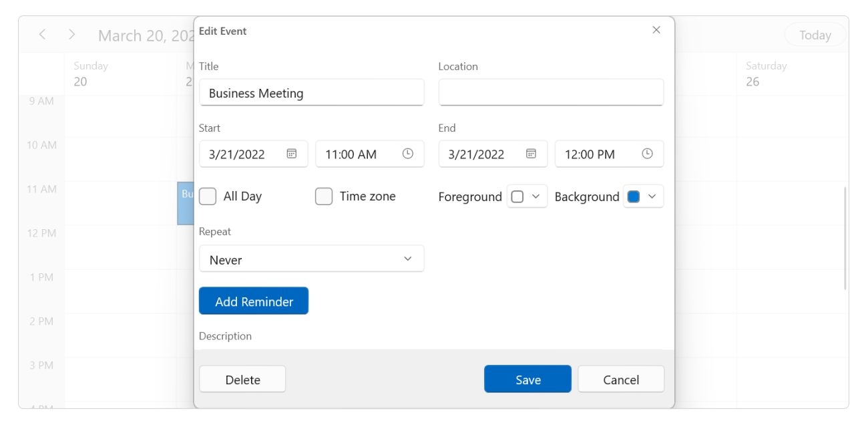Expand the Background color dropdown
Screen dimensions: 868x425
651,196
